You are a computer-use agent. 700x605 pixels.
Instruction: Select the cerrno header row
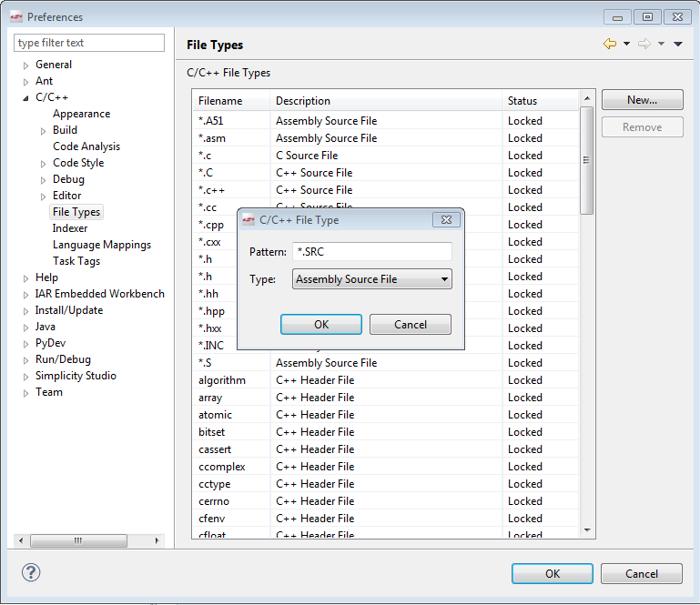click(386, 501)
